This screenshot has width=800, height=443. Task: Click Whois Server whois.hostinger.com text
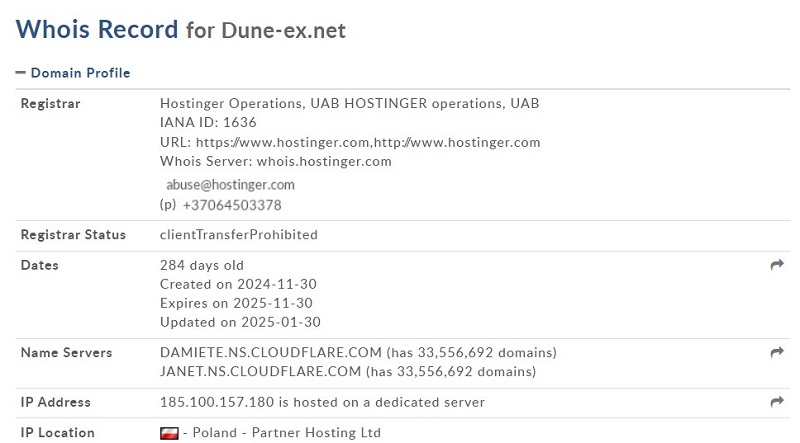[x=276, y=162]
